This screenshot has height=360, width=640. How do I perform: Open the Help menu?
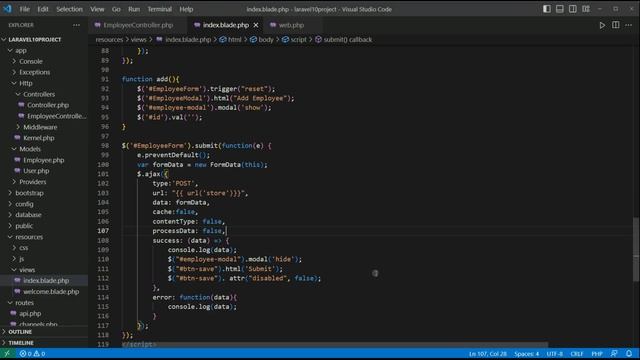pos(186,9)
